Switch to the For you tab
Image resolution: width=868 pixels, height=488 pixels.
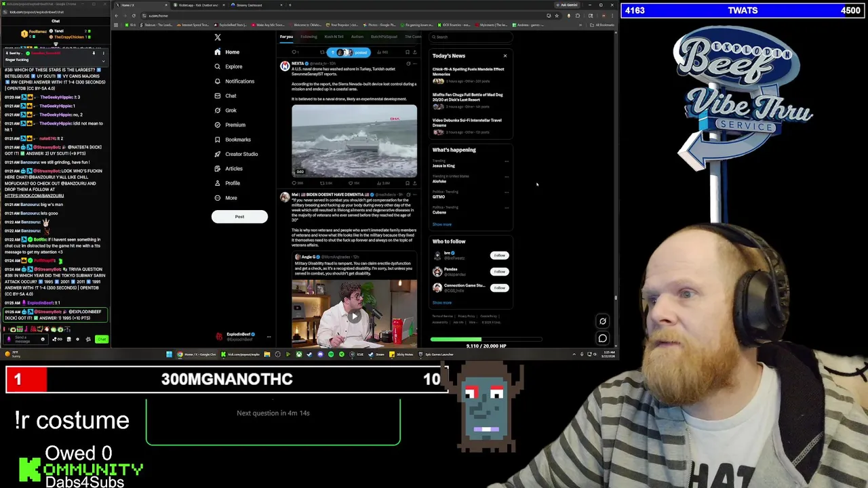pos(286,37)
